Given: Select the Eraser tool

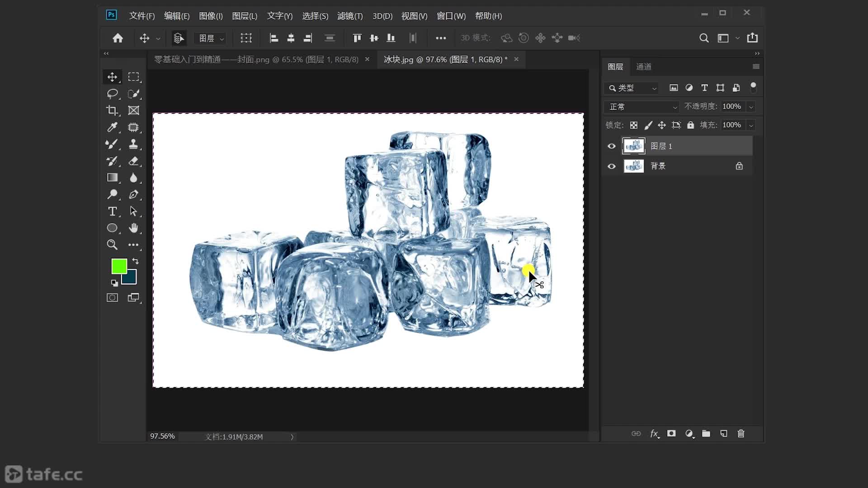Looking at the screenshot, I should (x=133, y=161).
